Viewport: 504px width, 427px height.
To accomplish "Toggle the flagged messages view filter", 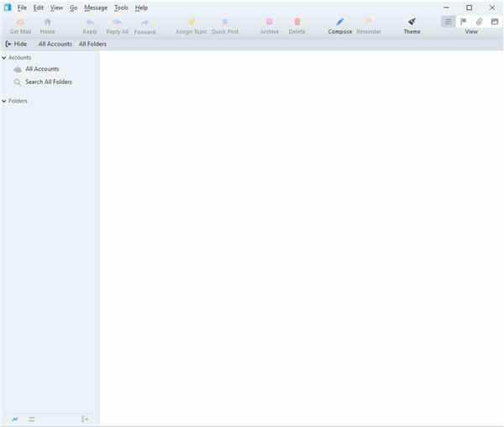I will point(464,21).
